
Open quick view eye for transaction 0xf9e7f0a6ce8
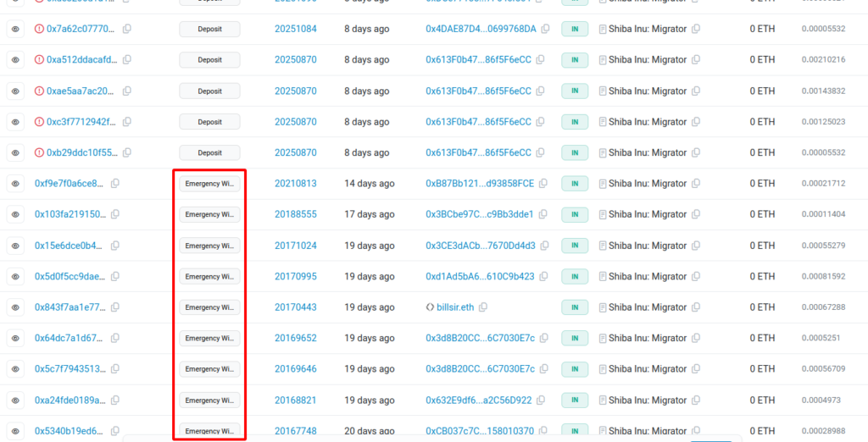tap(15, 184)
